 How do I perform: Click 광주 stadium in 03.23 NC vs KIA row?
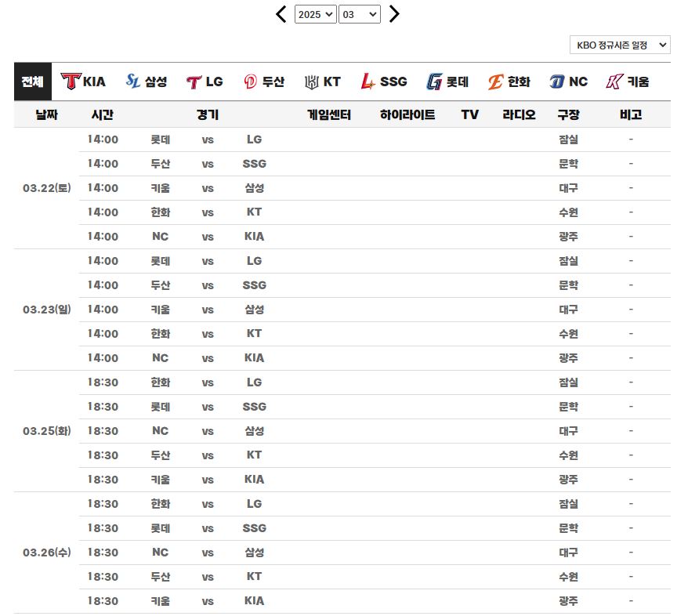tap(568, 358)
